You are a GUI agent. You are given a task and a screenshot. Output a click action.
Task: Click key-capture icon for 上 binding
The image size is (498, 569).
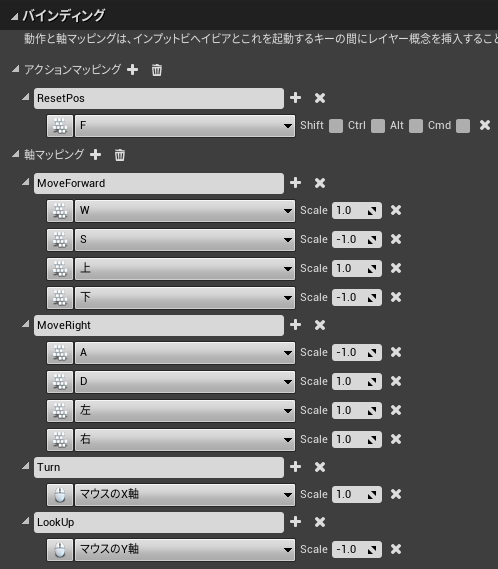tap(60, 269)
